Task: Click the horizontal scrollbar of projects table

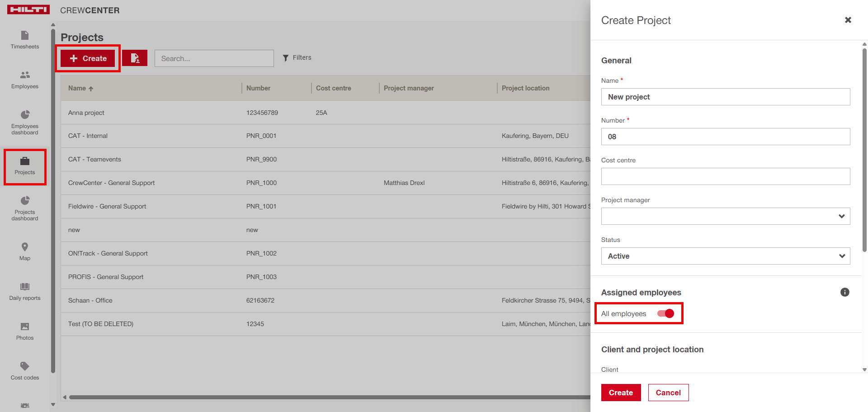Action: pos(330,398)
